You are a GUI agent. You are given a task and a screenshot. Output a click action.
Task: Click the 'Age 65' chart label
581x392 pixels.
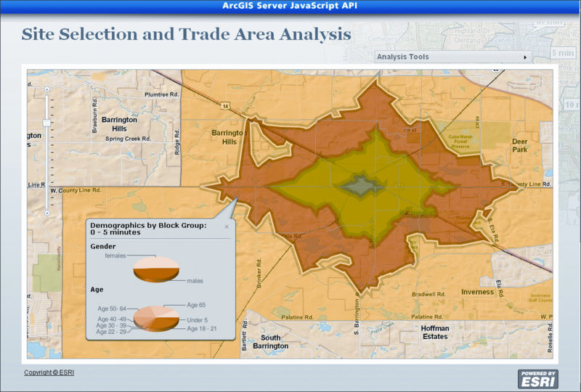click(x=196, y=305)
